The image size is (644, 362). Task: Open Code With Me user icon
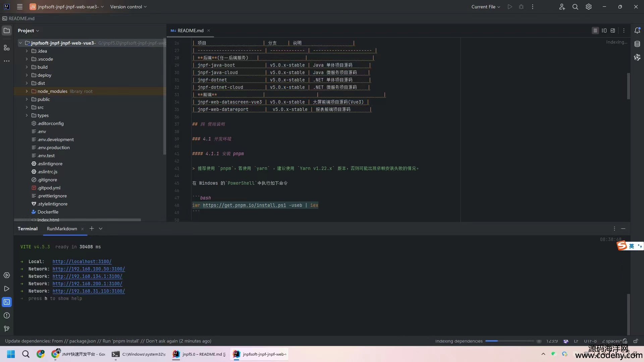pos(562,7)
